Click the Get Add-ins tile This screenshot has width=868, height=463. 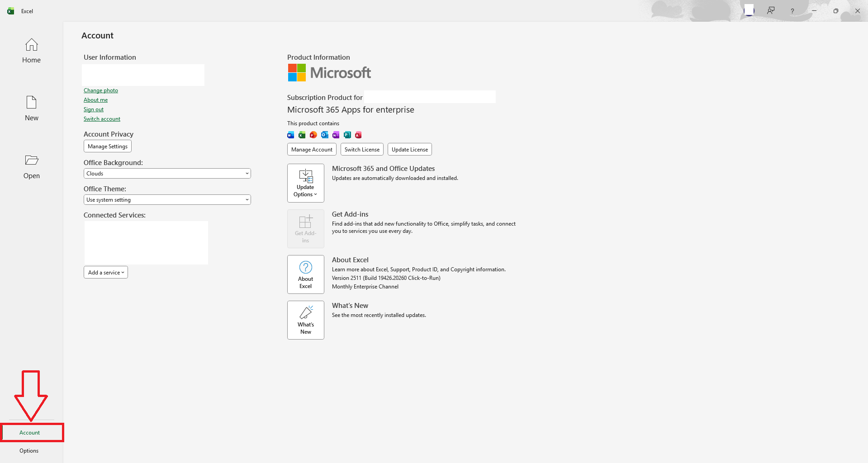tap(306, 229)
